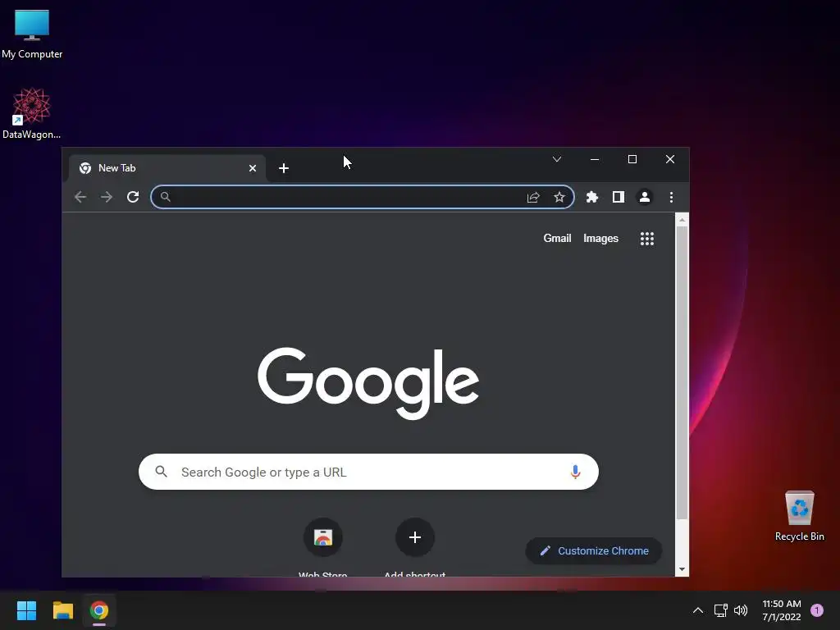
Task: Open the Extensions puzzle-piece icon
Action: (x=592, y=197)
